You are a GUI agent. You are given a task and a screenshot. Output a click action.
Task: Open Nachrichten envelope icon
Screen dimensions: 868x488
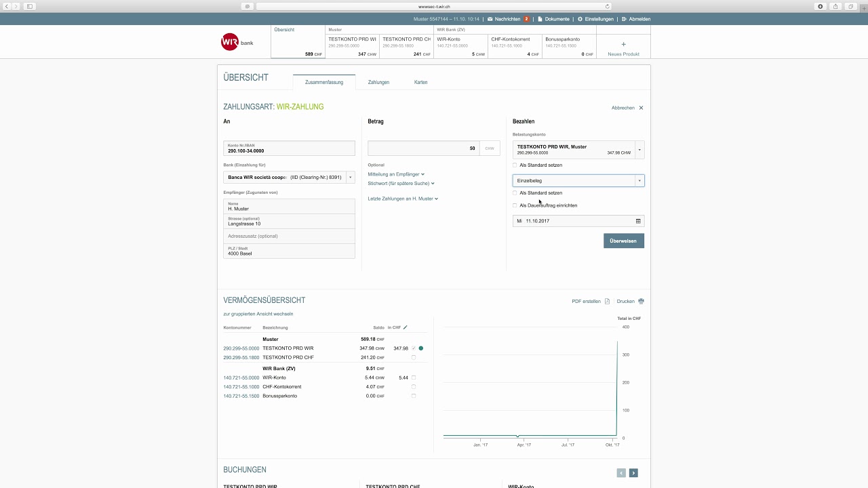490,19
